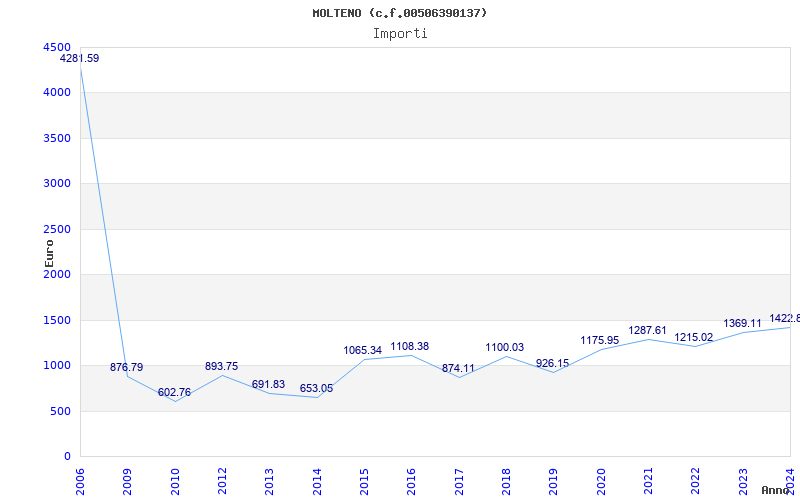Select the 691.83 data label
The image size is (800, 500).
(268, 385)
